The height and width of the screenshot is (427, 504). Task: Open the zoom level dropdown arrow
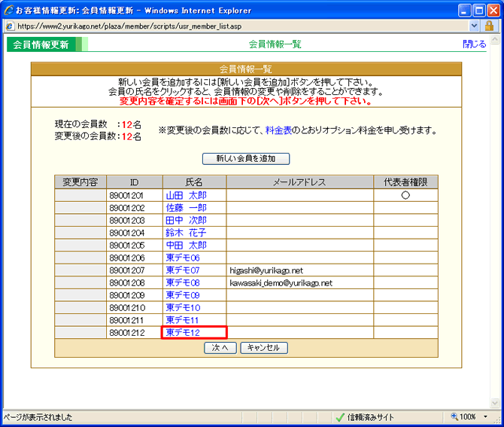[x=486, y=417]
